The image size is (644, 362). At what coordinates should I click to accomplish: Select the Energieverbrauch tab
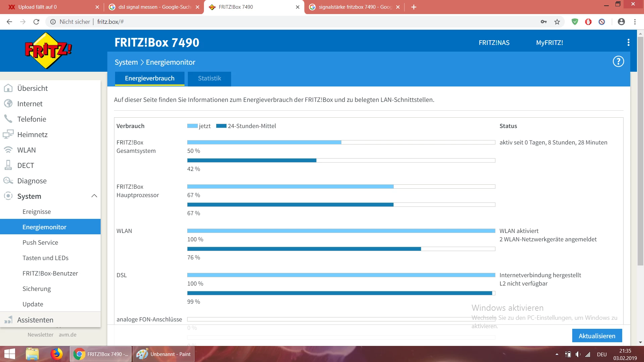click(x=150, y=78)
